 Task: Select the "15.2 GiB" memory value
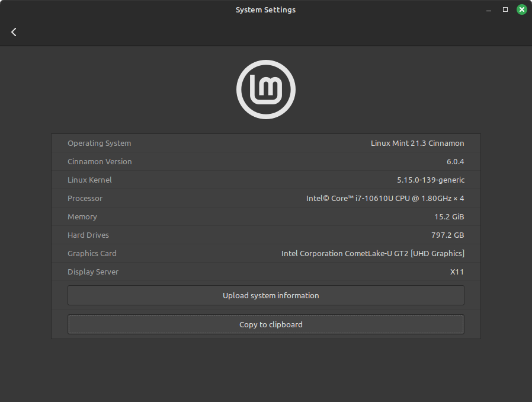point(449,216)
